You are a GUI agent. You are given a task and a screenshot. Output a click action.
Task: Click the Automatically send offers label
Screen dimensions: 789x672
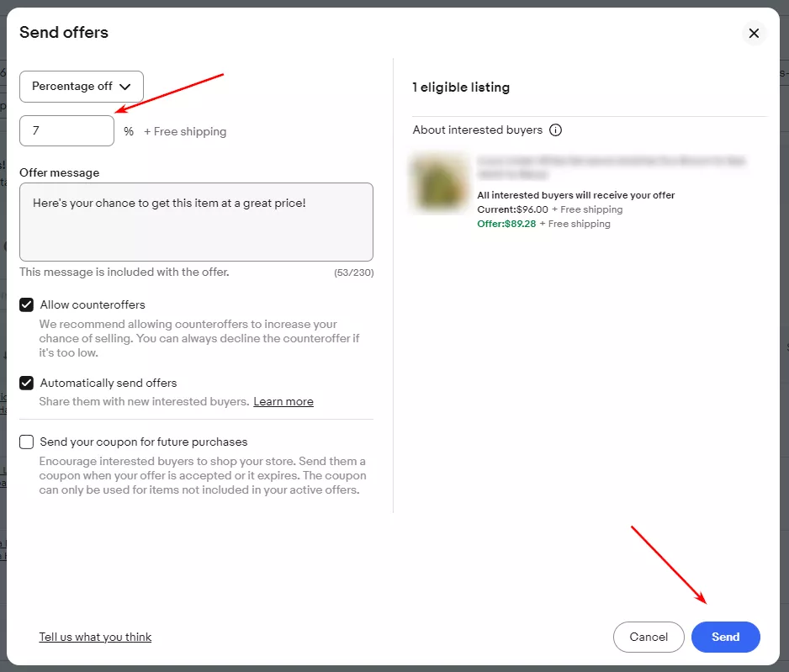[109, 384]
